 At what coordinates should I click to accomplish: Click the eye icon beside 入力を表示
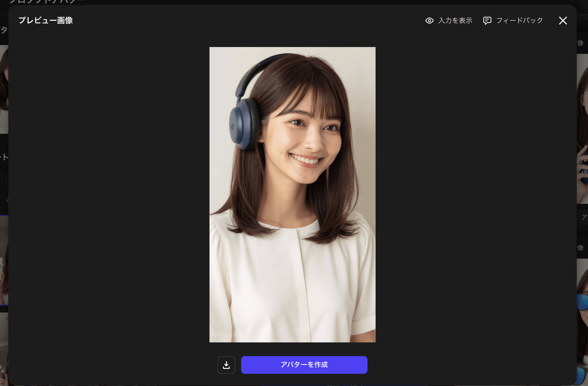[x=429, y=21]
